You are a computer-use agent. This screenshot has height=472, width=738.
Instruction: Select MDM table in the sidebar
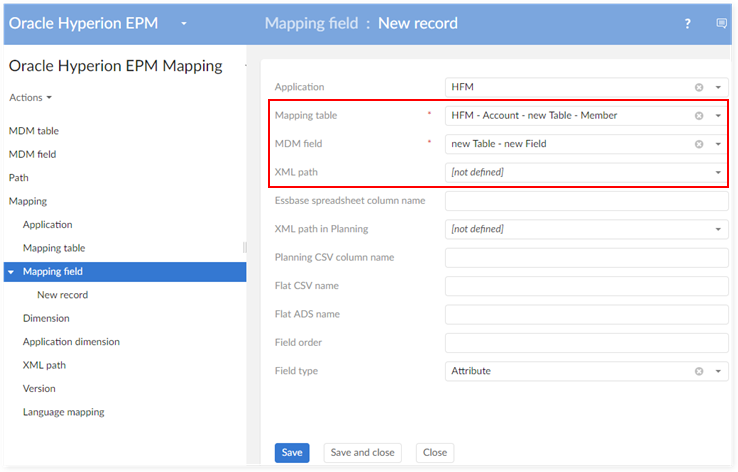(x=33, y=131)
